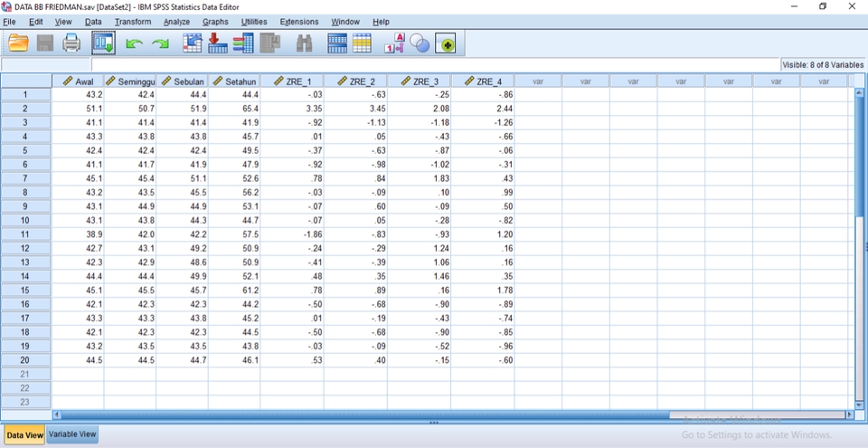Click the Insert variable icon

click(362, 43)
